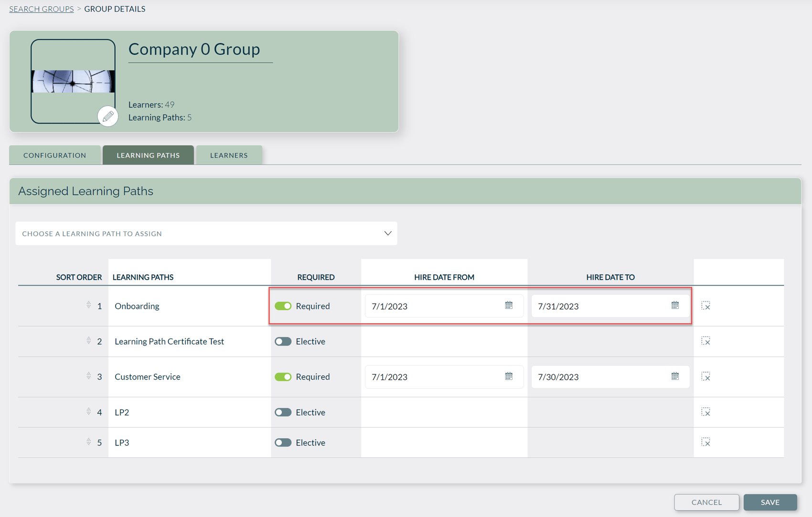The width and height of the screenshot is (812, 517).
Task: Click the Customer Service path name
Action: point(148,377)
